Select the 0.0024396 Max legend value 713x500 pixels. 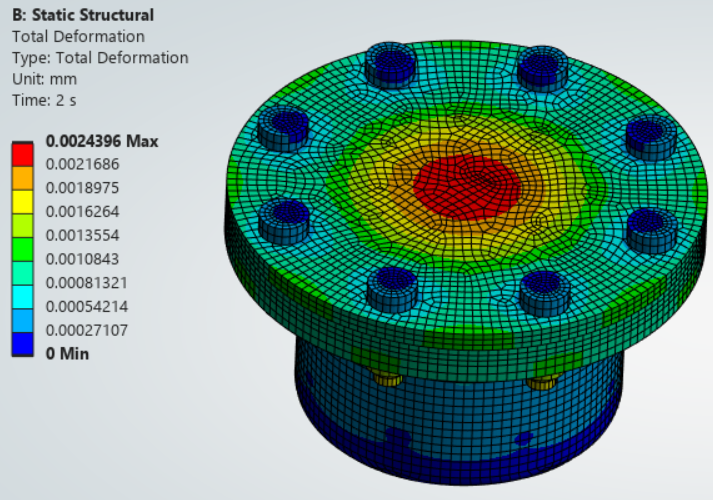point(102,141)
